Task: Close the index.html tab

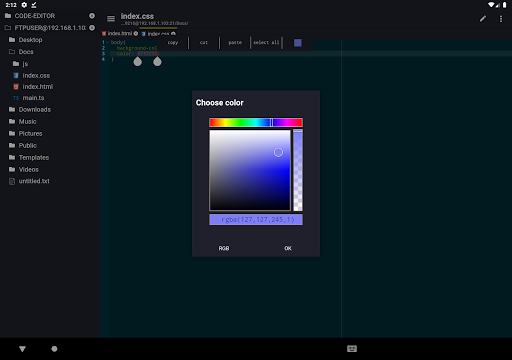Action: [x=136, y=33]
